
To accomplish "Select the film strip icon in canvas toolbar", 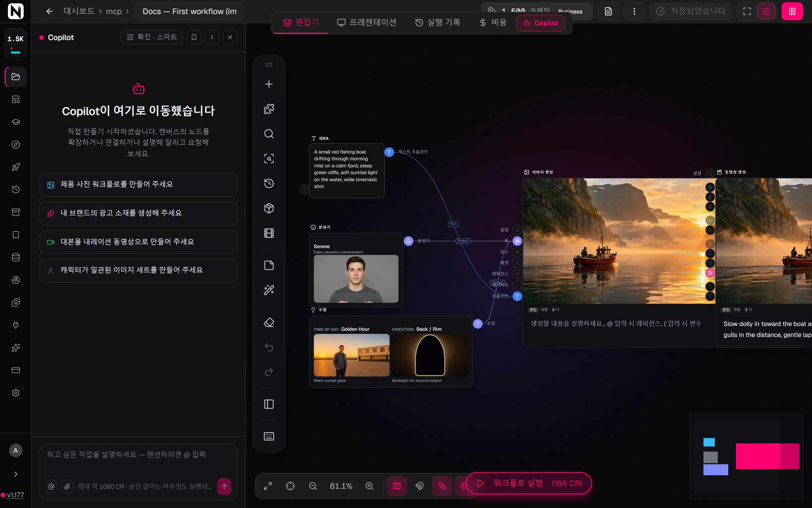I will [x=269, y=233].
